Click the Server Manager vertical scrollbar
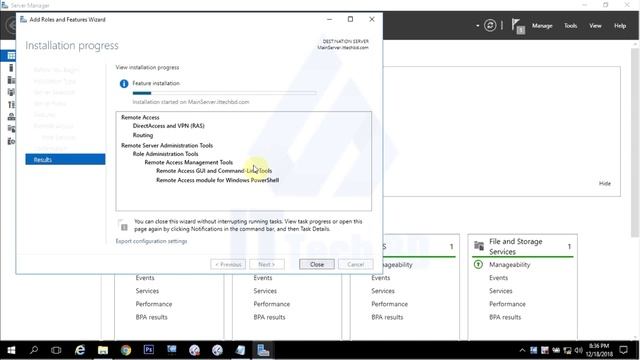 [634, 143]
